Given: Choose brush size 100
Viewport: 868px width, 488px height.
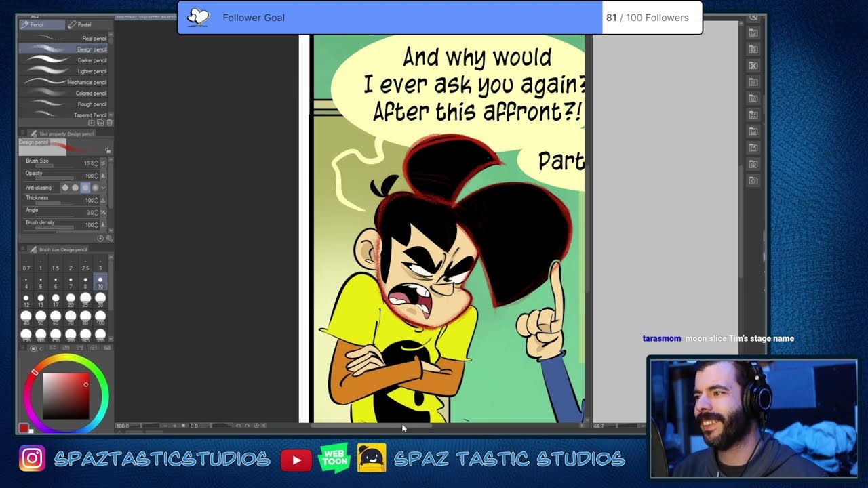Looking at the screenshot, I should (x=100, y=318).
